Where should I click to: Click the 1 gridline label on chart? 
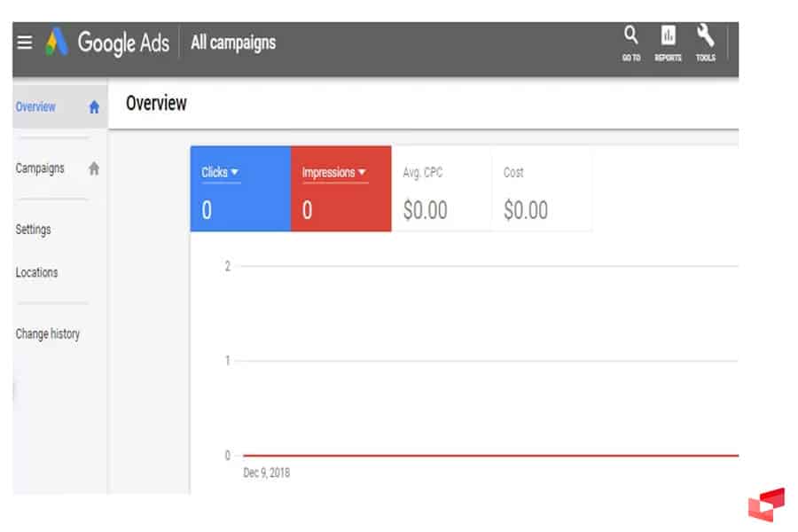(227, 361)
